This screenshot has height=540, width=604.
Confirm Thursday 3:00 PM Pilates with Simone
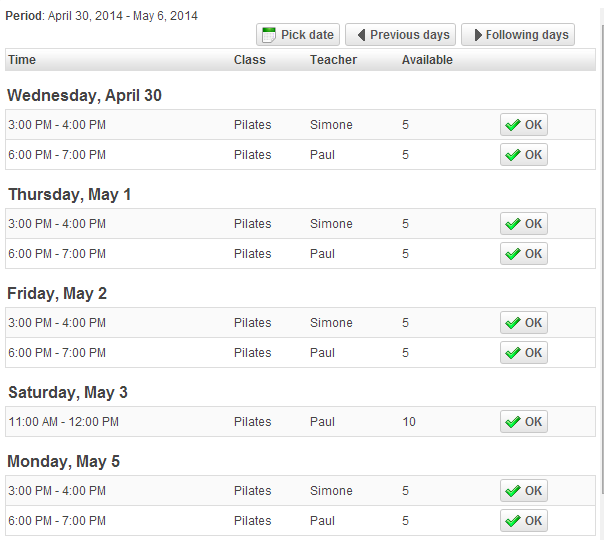(524, 224)
